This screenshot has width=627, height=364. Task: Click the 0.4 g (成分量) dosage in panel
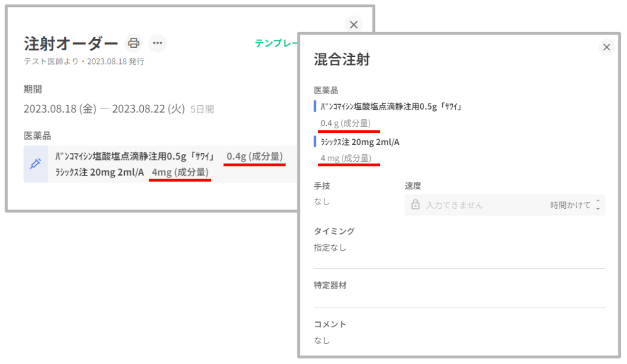[x=345, y=123]
